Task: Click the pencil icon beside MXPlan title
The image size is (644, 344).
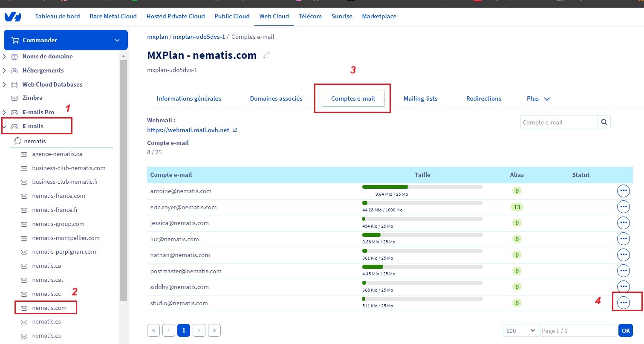Action: pyautogui.click(x=267, y=55)
